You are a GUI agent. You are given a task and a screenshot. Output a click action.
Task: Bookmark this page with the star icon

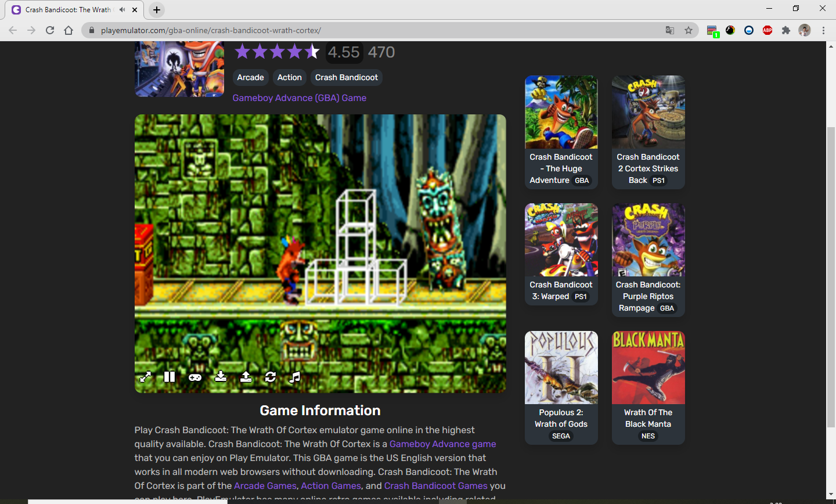tap(689, 30)
